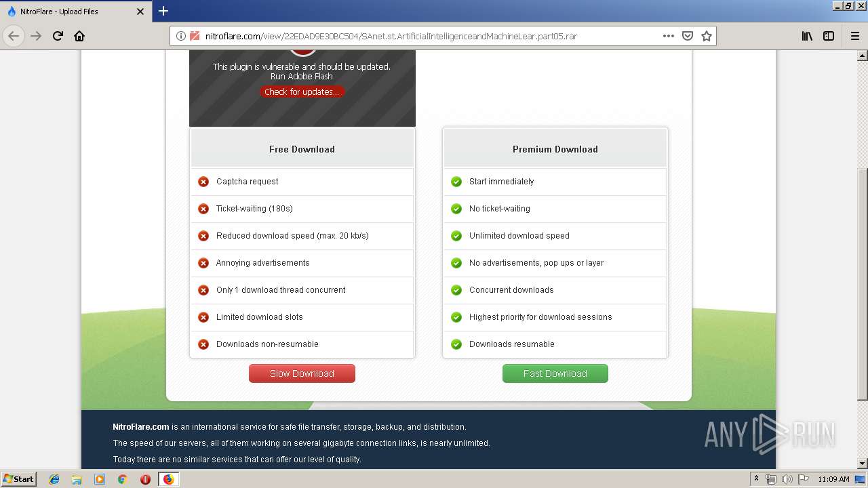Launch Internet Explorer from the taskbar

(54, 479)
